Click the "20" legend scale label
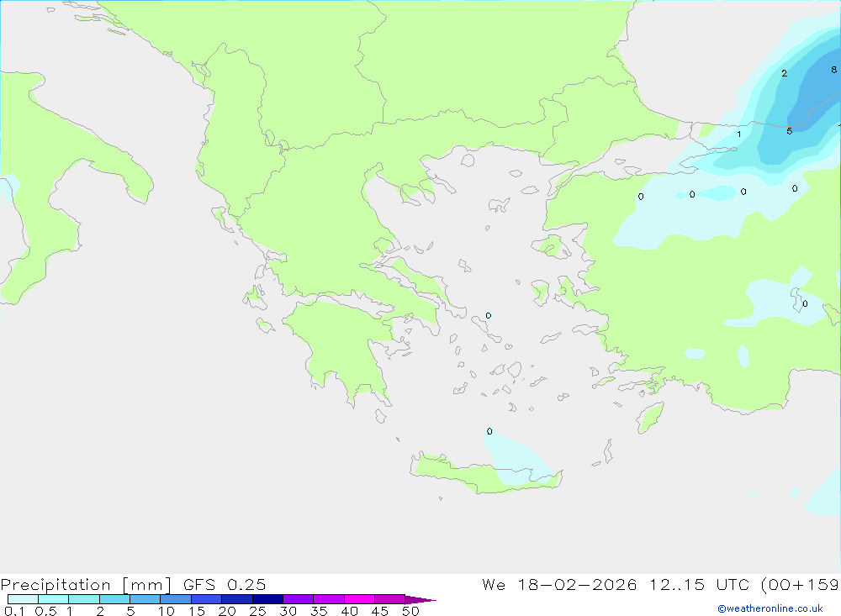841x616 pixels. (227, 611)
